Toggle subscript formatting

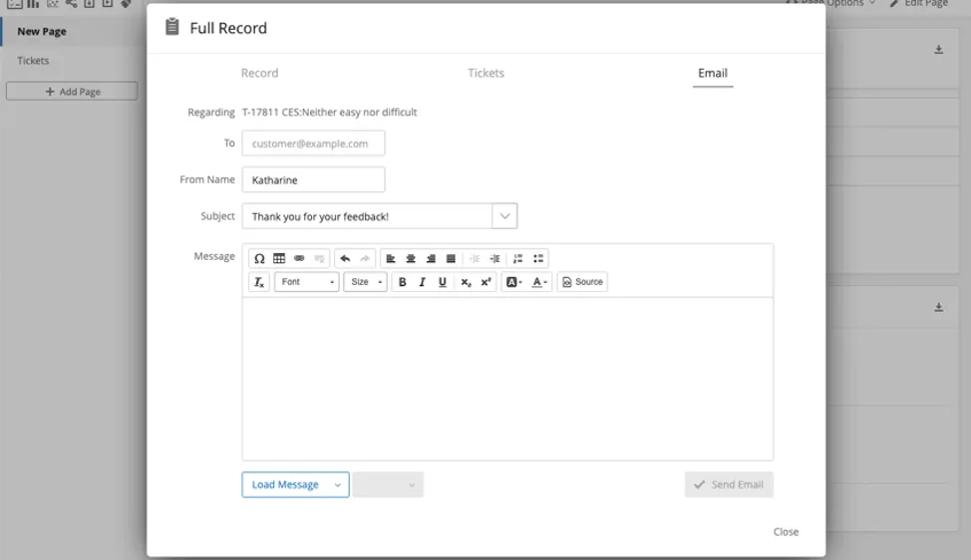466,282
